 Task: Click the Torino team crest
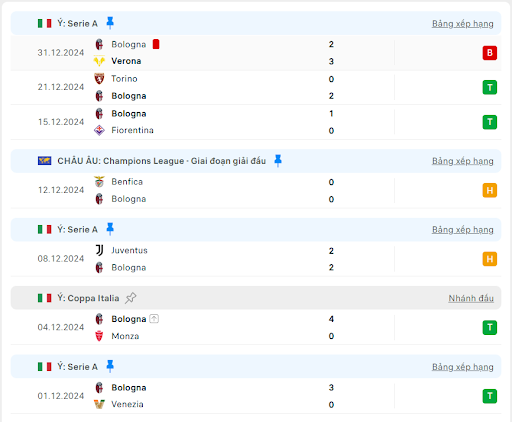(99, 79)
